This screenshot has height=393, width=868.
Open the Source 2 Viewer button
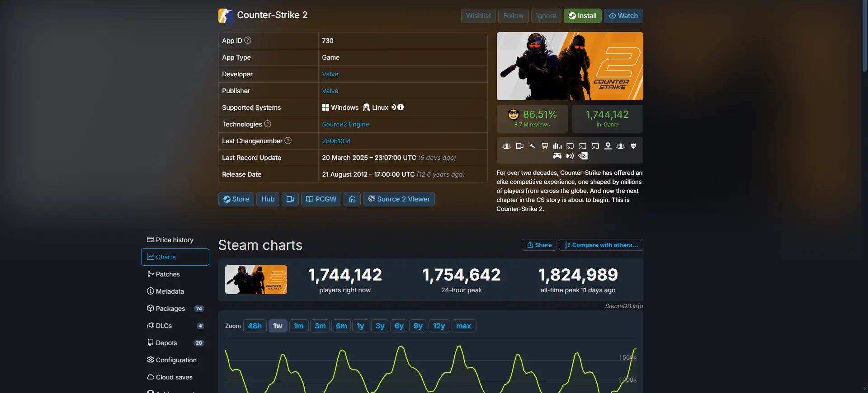[399, 199]
